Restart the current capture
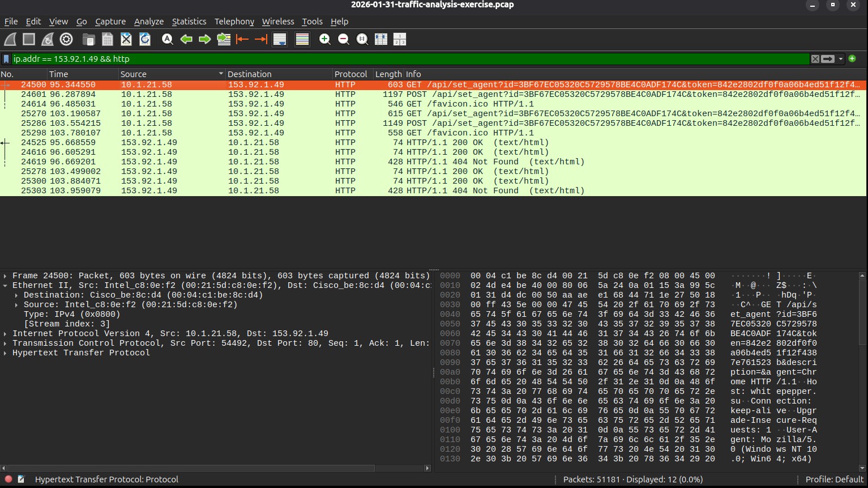 (x=48, y=39)
